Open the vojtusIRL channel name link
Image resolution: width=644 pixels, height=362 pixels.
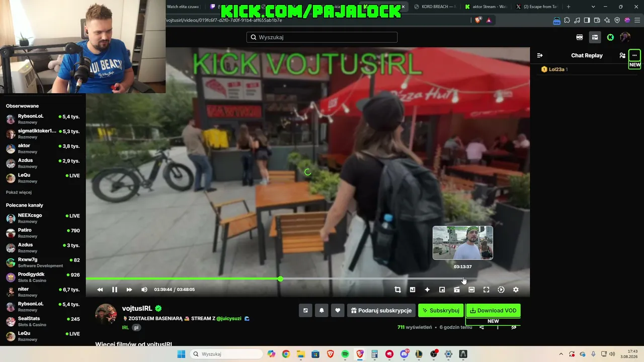click(137, 309)
